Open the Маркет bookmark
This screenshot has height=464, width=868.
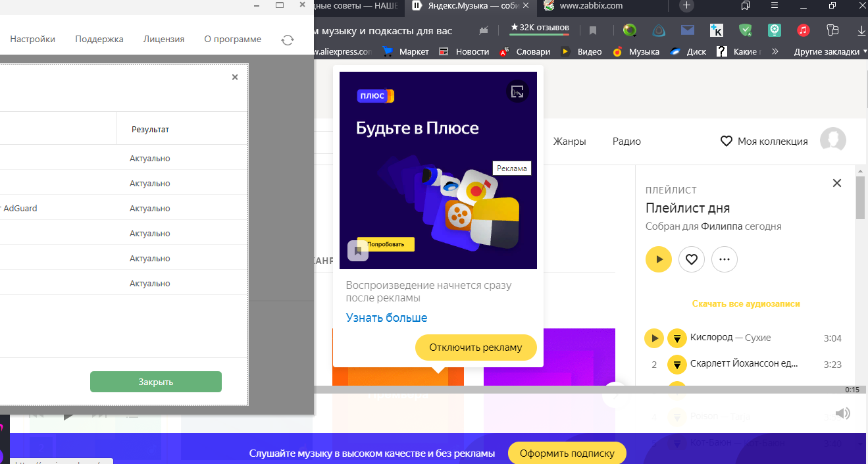[x=406, y=51]
